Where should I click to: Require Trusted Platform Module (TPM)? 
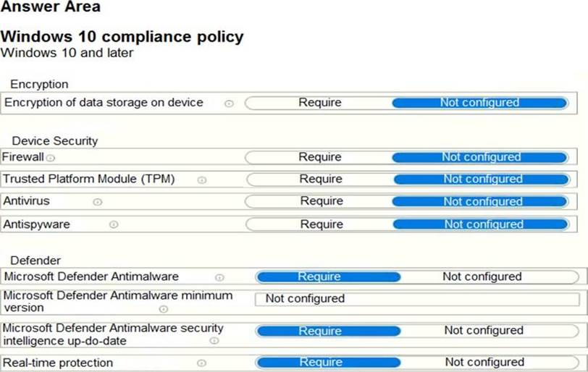tap(321, 179)
